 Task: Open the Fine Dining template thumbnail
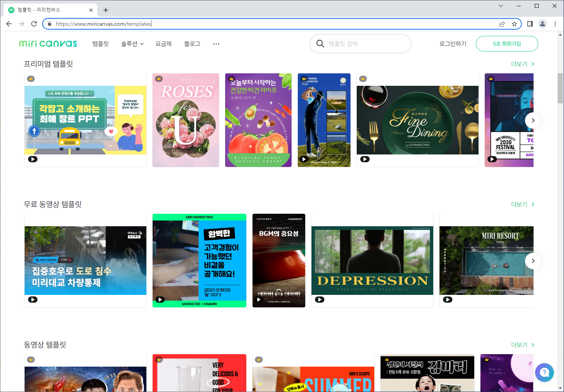coord(418,120)
